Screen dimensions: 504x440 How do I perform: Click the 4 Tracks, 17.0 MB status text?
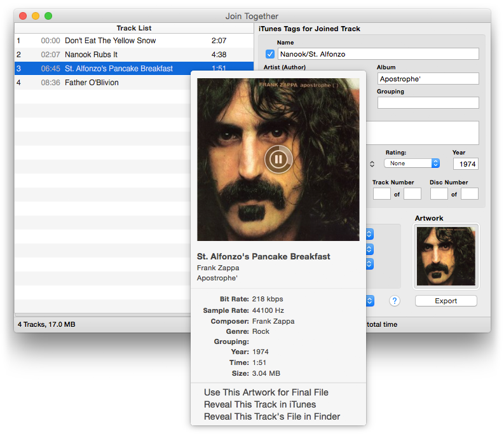pyautogui.click(x=46, y=324)
